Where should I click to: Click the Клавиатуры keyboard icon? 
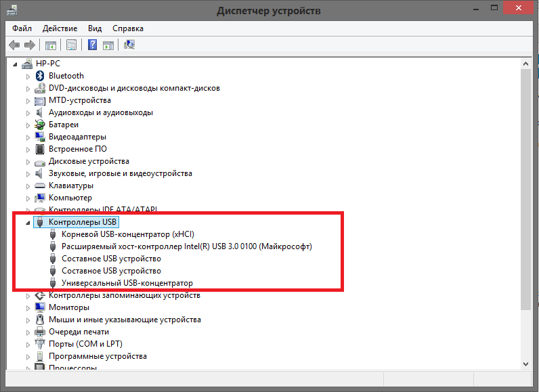point(40,186)
